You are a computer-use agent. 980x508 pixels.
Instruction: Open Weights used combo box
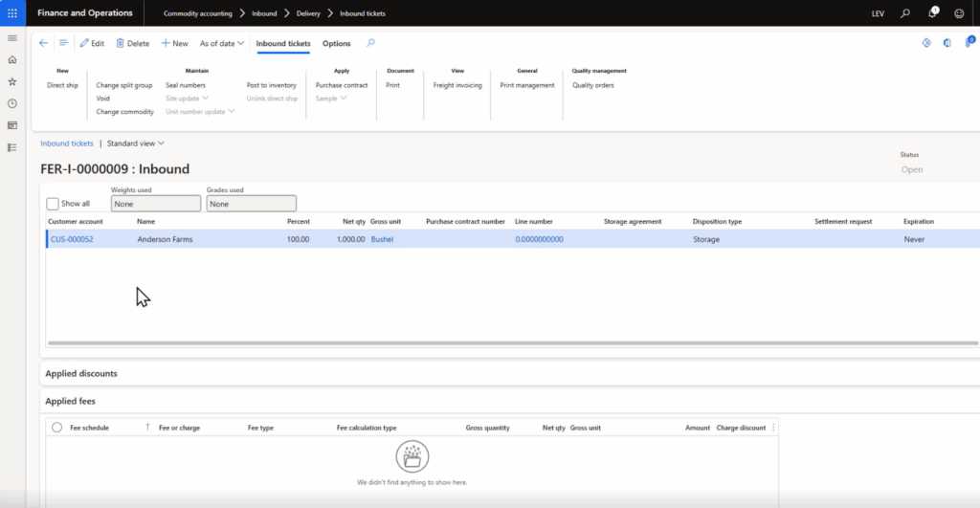(x=156, y=204)
